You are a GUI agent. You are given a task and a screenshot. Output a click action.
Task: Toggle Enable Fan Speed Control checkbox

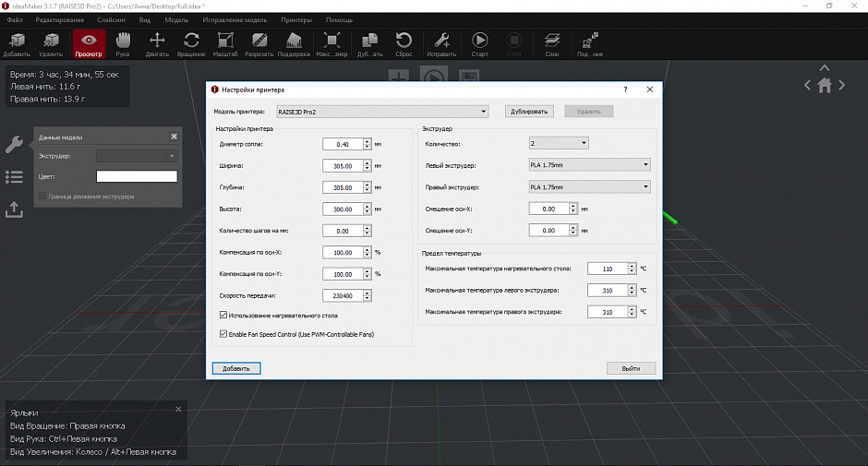pos(223,334)
